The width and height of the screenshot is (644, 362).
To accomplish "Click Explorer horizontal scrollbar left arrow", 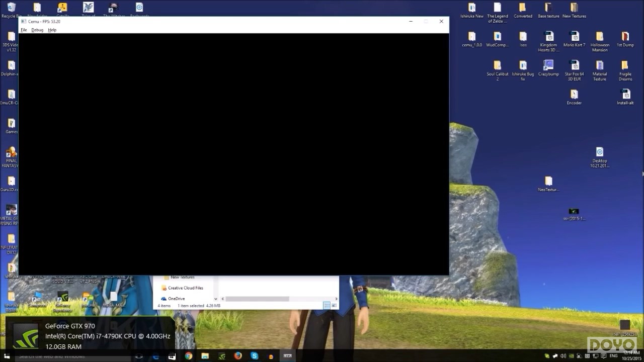I will [x=223, y=299].
